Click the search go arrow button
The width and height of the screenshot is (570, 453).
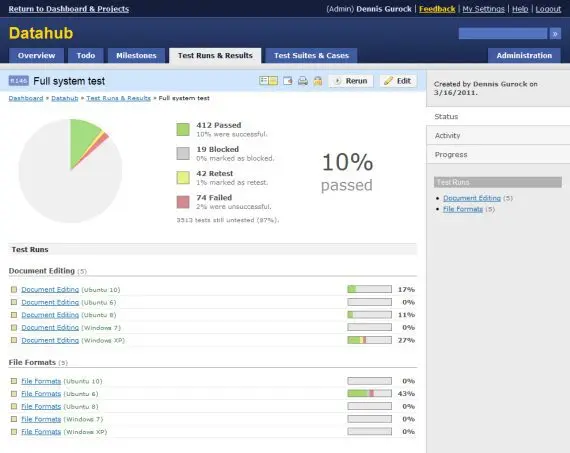pos(555,34)
